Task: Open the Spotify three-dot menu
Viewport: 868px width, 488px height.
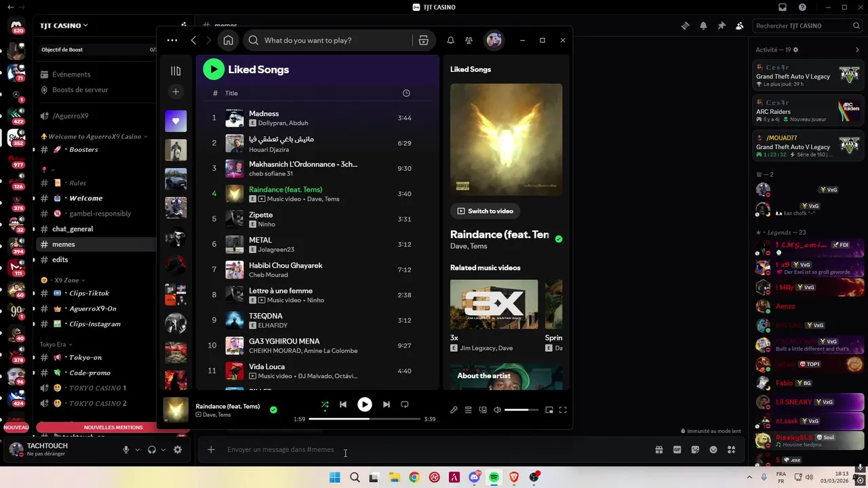Action: coord(172,40)
